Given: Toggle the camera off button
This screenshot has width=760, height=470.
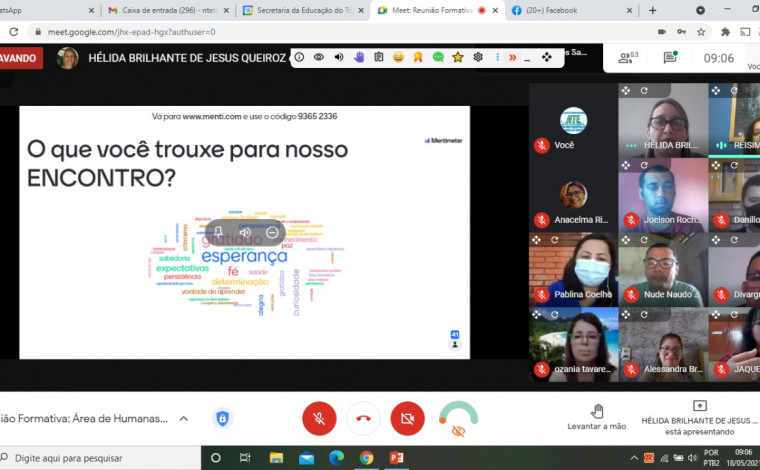Looking at the screenshot, I should (407, 418).
